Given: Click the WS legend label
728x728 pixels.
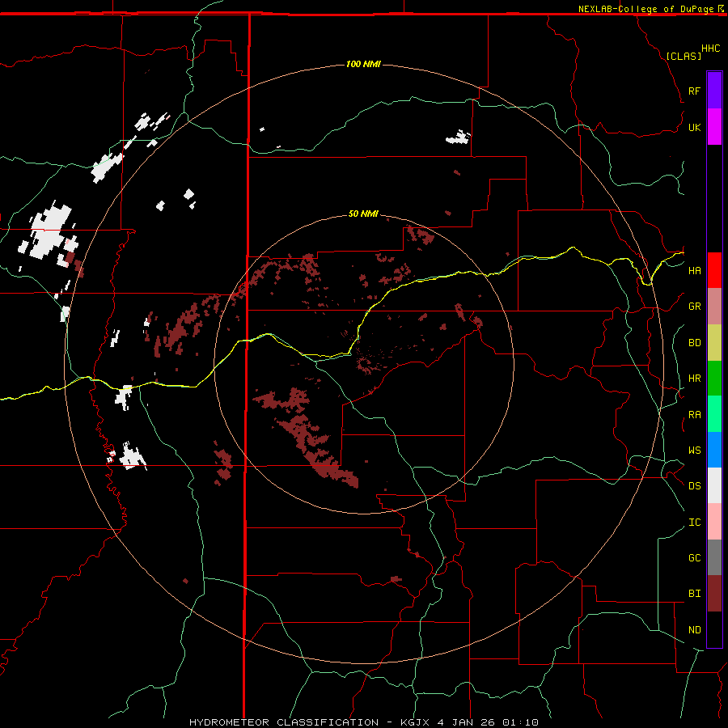Looking at the screenshot, I should (694, 451).
